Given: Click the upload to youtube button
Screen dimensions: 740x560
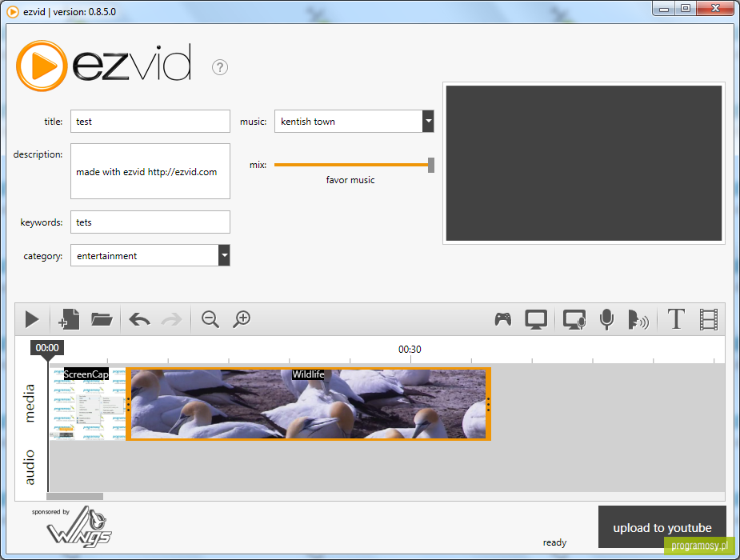Looking at the screenshot, I should 662,527.
